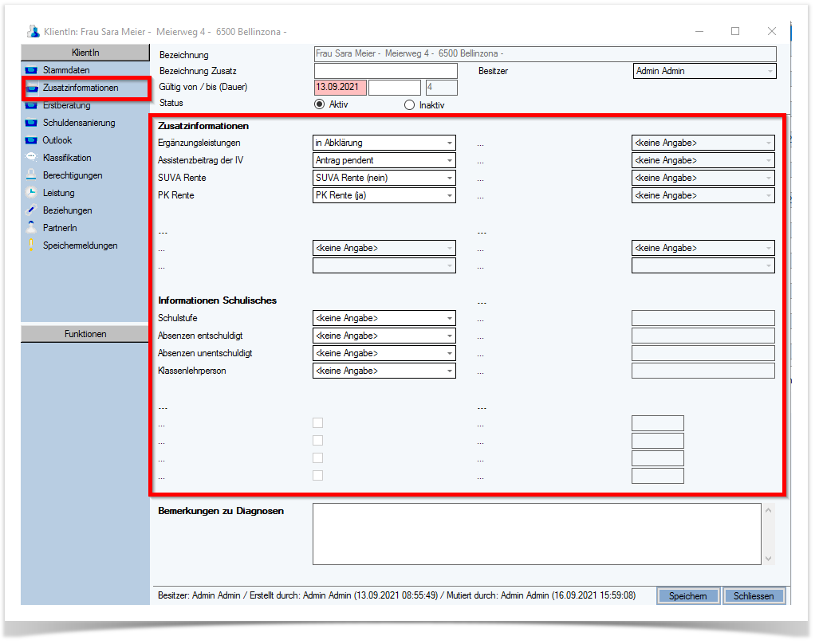Open the Besitzer dropdown showing Admin Admin

click(705, 71)
